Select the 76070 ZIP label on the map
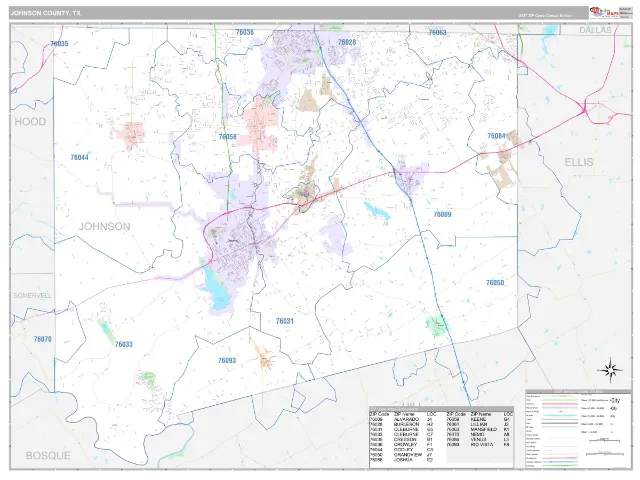 pos(42,339)
